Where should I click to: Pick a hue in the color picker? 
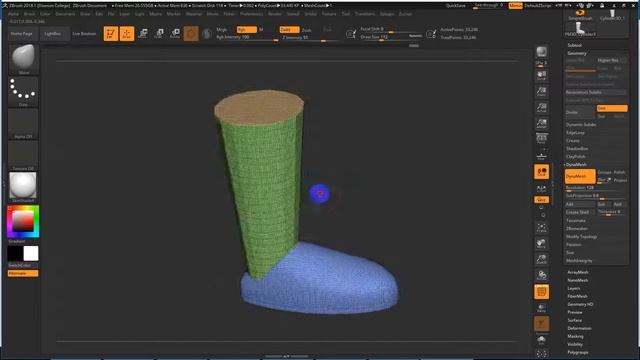pyautogui.click(x=23, y=222)
